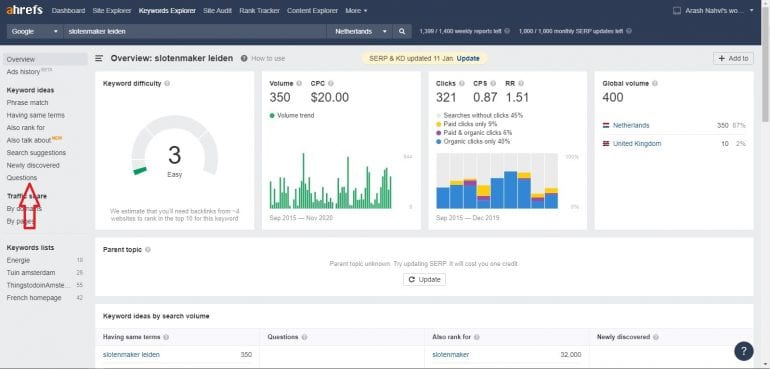
Task: Open Also talk about in sidebar
Action: [29, 140]
